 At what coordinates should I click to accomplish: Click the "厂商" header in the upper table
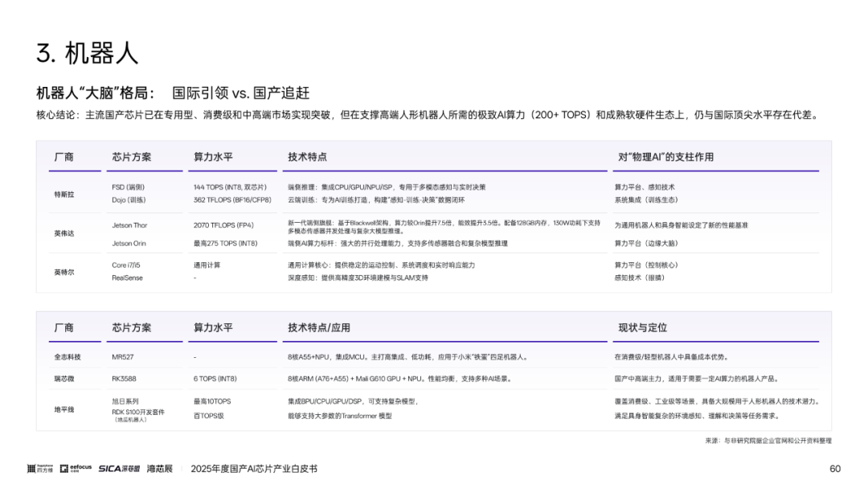click(63, 157)
